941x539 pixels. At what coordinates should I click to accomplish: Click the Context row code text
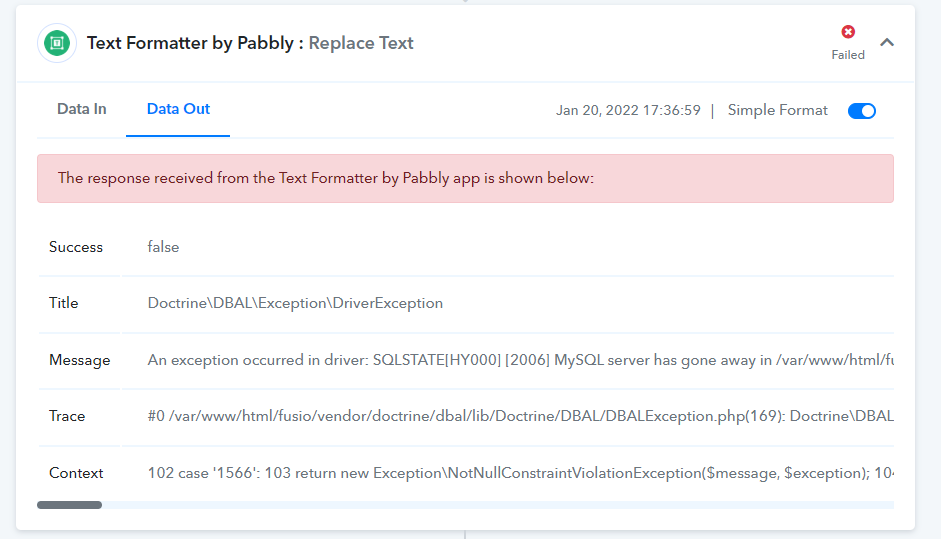[x=520, y=473]
